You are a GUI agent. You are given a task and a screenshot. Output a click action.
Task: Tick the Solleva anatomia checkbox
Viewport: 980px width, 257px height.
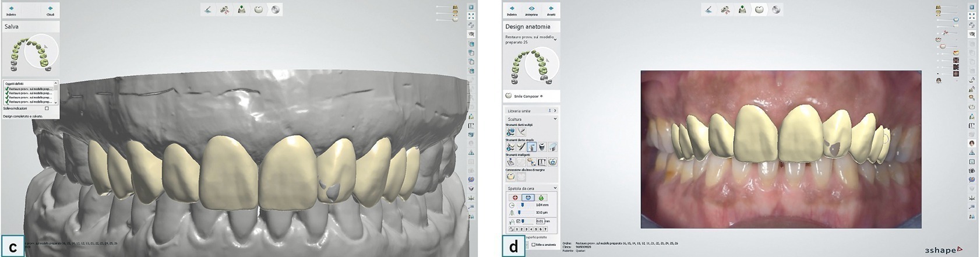534,245
